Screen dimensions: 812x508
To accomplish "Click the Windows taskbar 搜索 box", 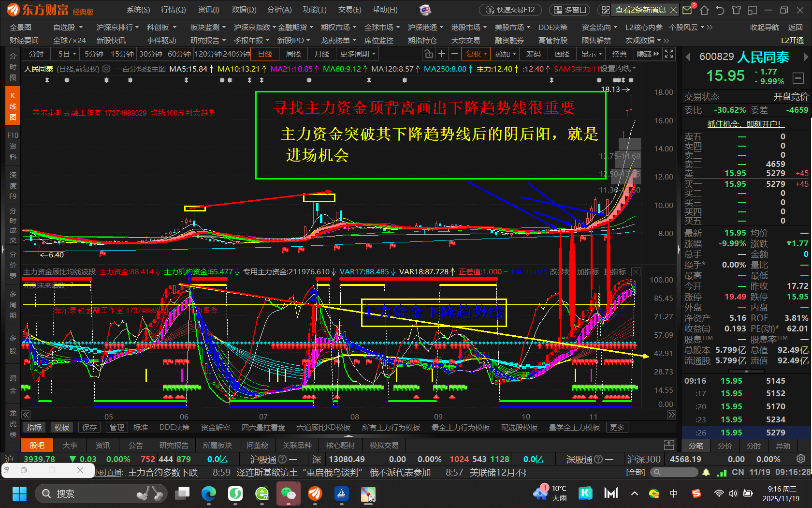I will point(101,493).
